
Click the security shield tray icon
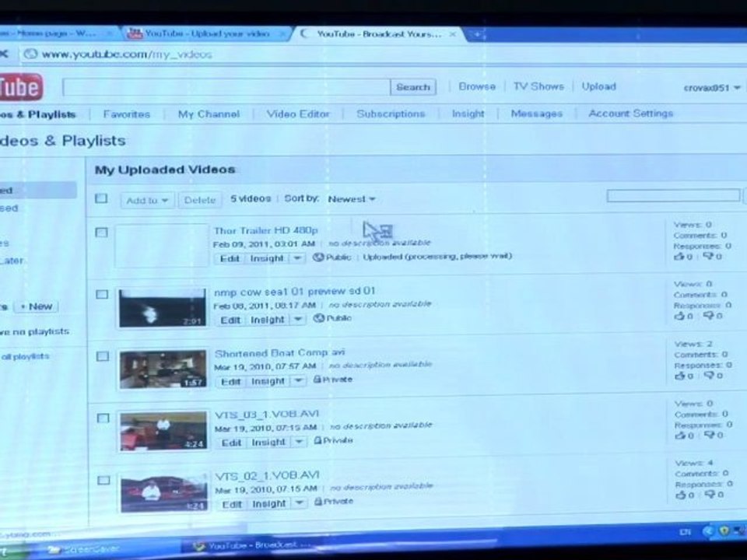(724, 530)
